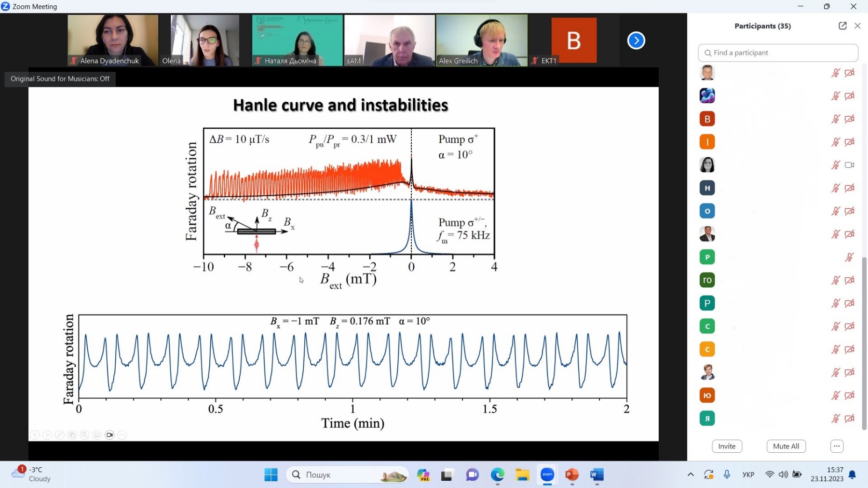Close the Participants panel

pos(857,26)
